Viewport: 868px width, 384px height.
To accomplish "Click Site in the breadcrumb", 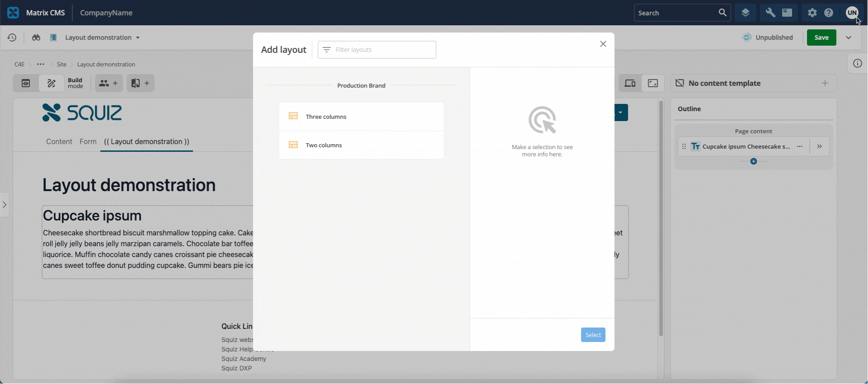I will click(x=61, y=64).
